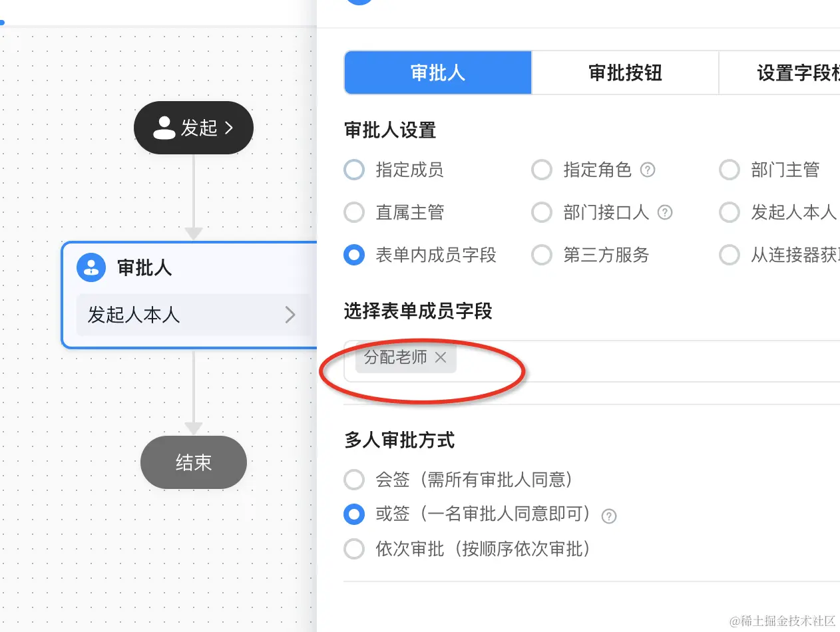The width and height of the screenshot is (840, 632).
Task: Click the person icon in 发起 node
Action: click(x=164, y=128)
